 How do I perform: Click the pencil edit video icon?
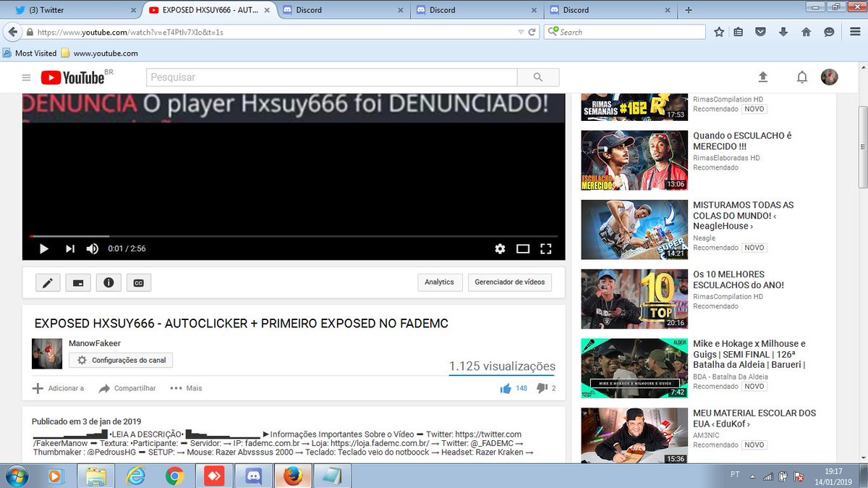(x=48, y=282)
